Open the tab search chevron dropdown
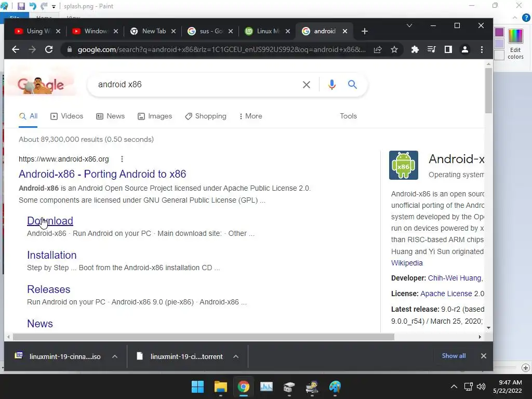This screenshot has width=532, height=399. [409, 26]
